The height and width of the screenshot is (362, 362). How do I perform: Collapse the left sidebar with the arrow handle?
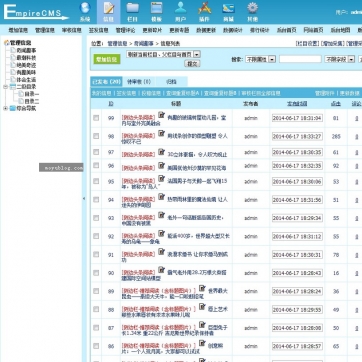84,198
